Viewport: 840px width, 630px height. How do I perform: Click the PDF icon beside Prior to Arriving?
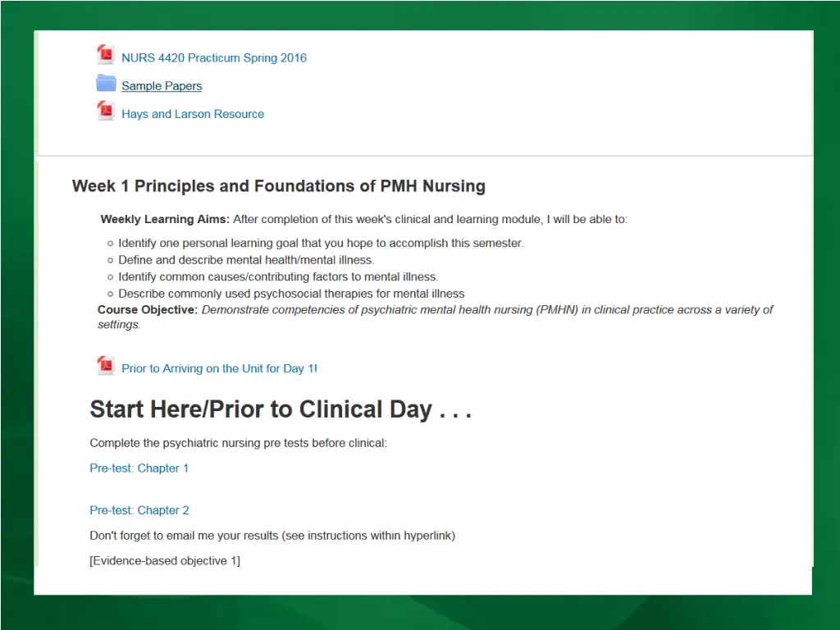point(106,365)
